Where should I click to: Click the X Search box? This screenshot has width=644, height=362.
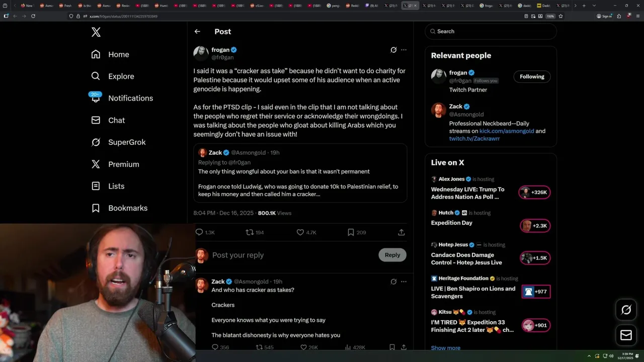coord(491,31)
